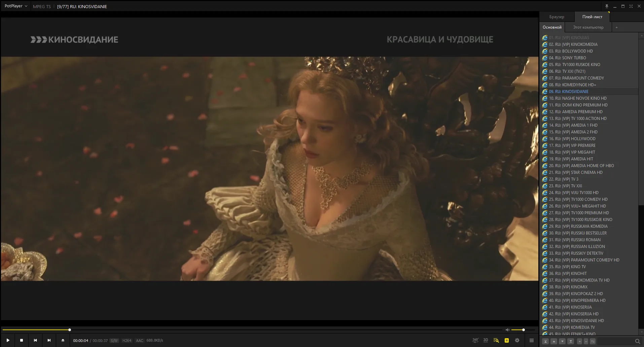This screenshot has width=644, height=347.
Task: Select 06. RU: TV XXI (TV21)
Action: click(x=589, y=71)
